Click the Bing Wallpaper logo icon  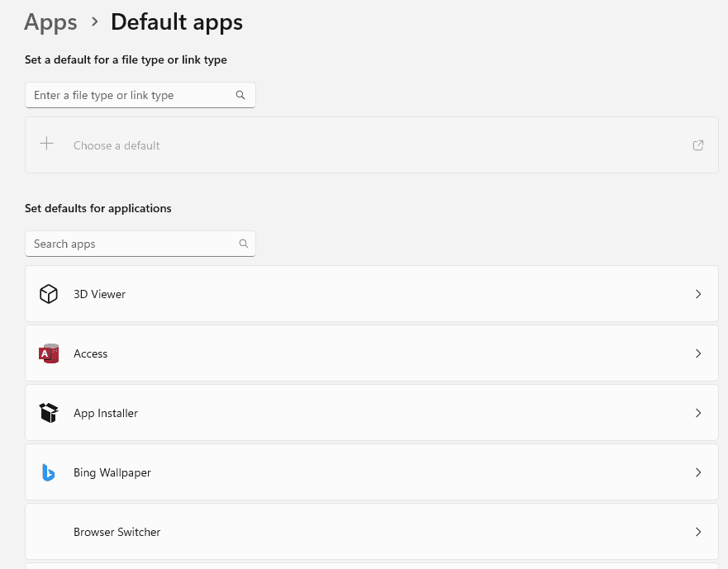48,472
